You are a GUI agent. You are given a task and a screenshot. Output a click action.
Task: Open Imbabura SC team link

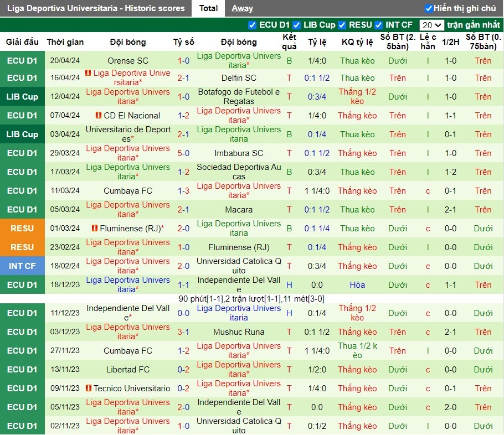point(239,153)
